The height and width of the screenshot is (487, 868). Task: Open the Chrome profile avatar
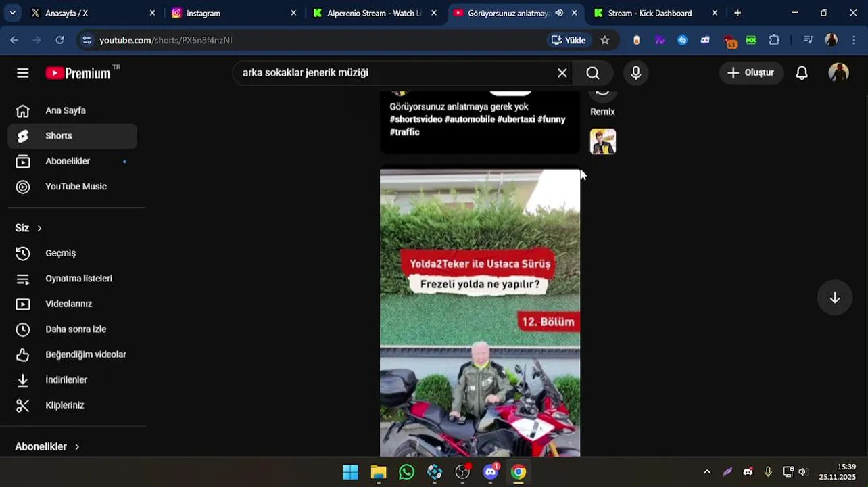[x=831, y=40]
